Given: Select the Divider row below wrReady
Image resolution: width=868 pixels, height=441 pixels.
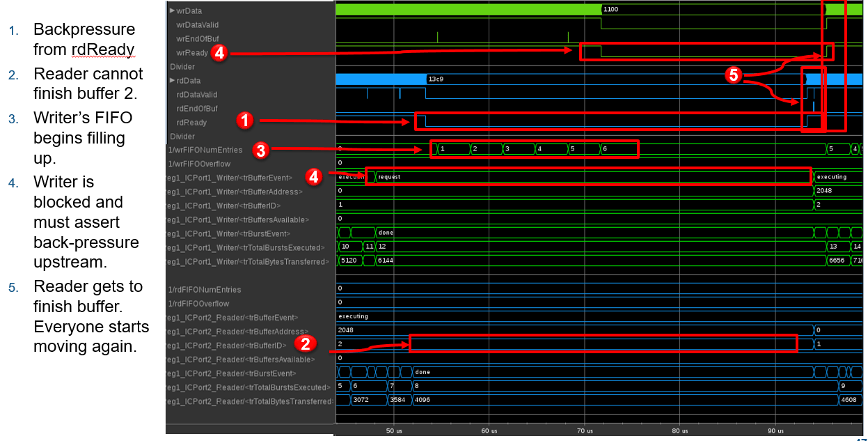Looking at the screenshot, I should coord(182,67).
